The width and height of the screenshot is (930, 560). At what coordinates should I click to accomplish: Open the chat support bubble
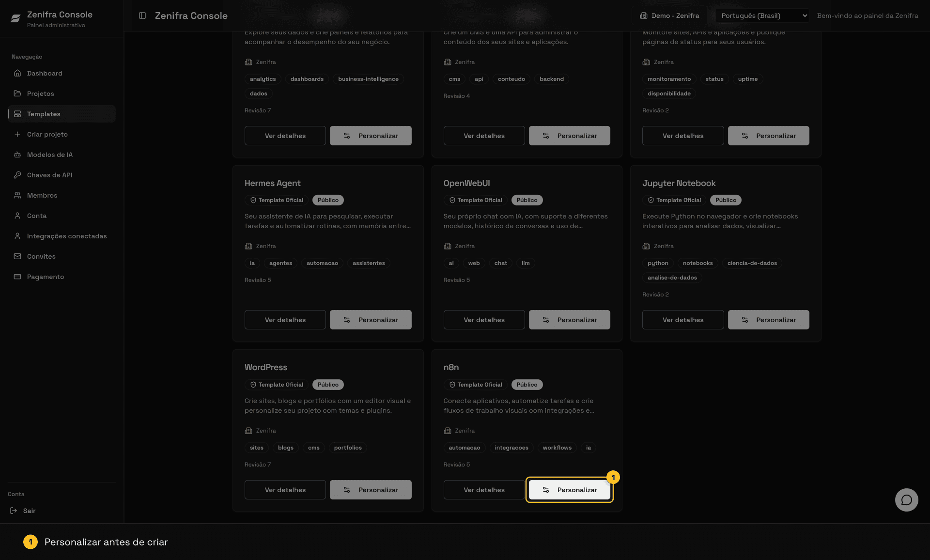906,499
